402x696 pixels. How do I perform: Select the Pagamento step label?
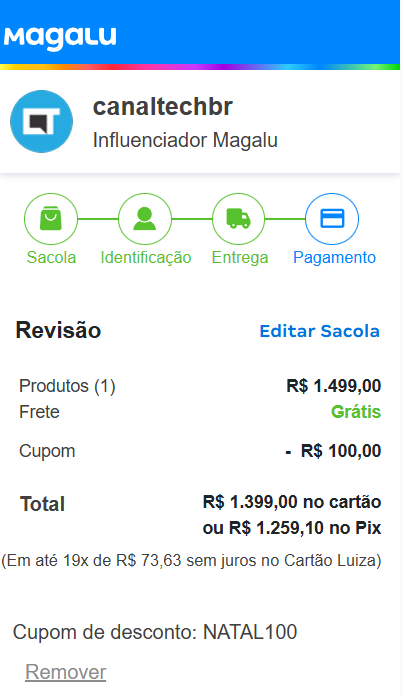pyautogui.click(x=335, y=257)
